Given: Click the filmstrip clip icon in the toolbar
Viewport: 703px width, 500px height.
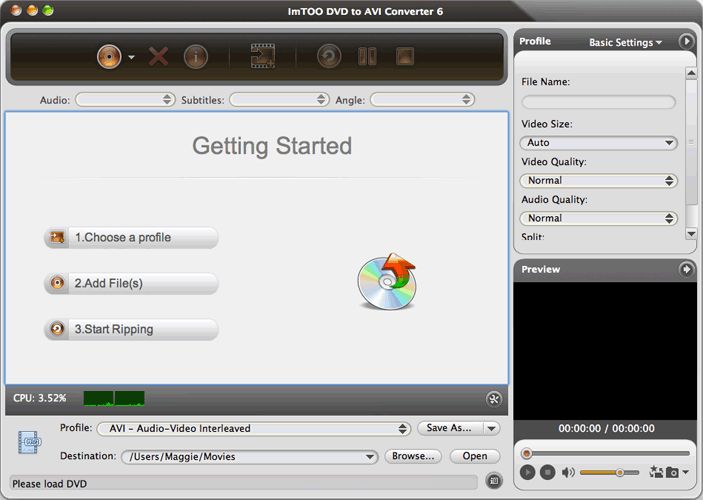Looking at the screenshot, I should click(263, 56).
